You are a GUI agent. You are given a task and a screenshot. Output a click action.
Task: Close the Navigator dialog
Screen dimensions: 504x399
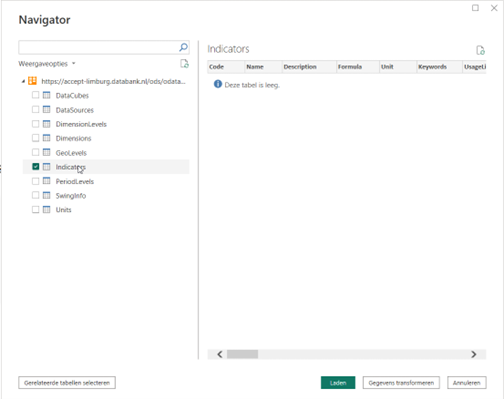point(494,8)
